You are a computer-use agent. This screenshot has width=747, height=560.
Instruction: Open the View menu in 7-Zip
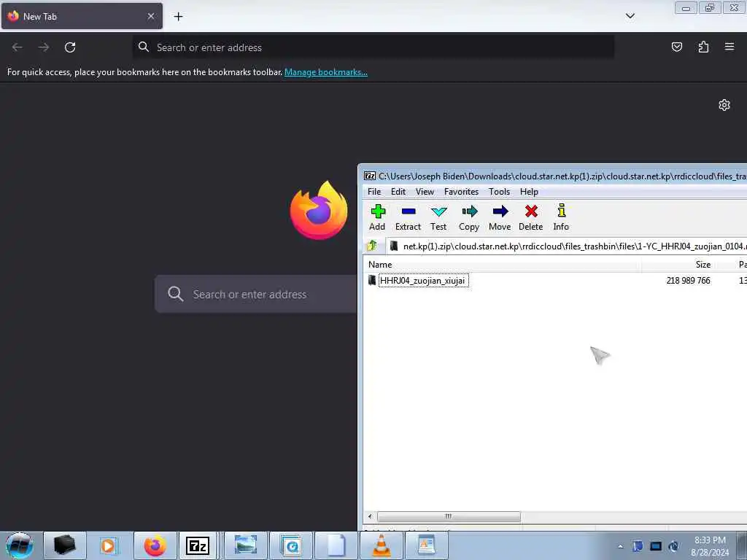(425, 192)
